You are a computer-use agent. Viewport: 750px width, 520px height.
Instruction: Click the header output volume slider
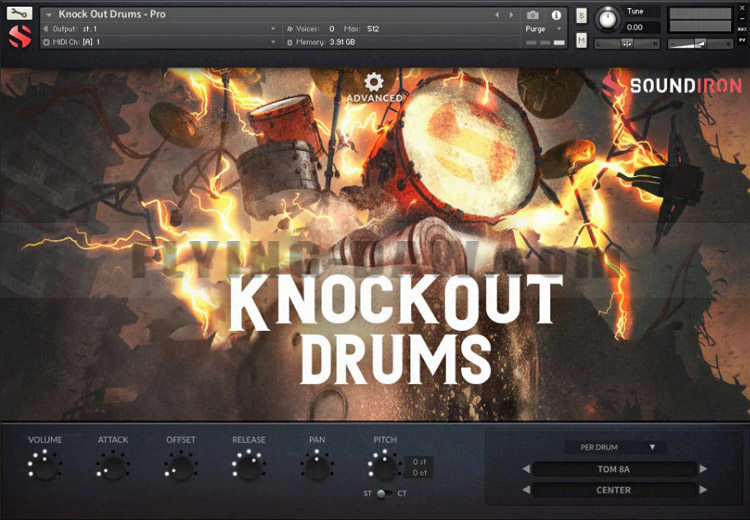700,44
